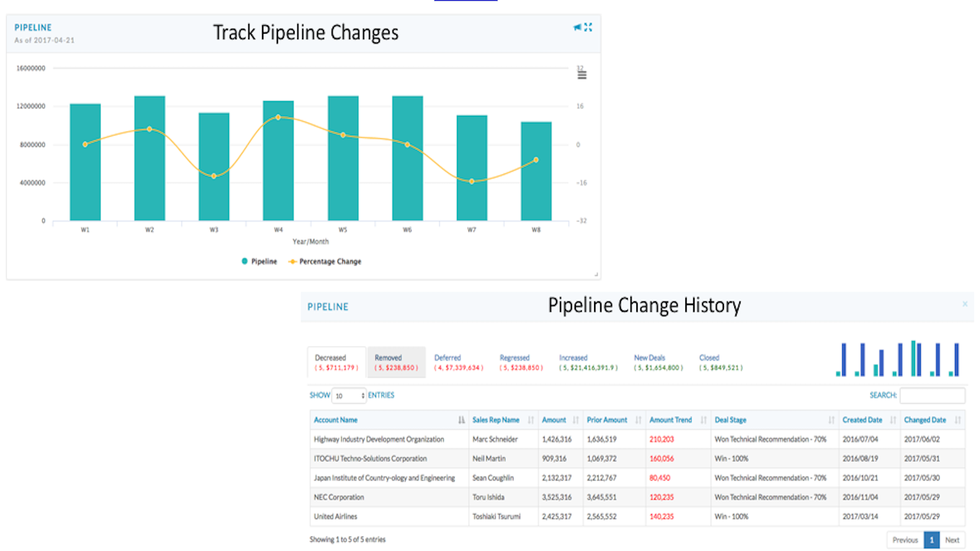Viewport: 980px width, 551px height.
Task: Sort by Amount column sort icon
Action: click(576, 420)
